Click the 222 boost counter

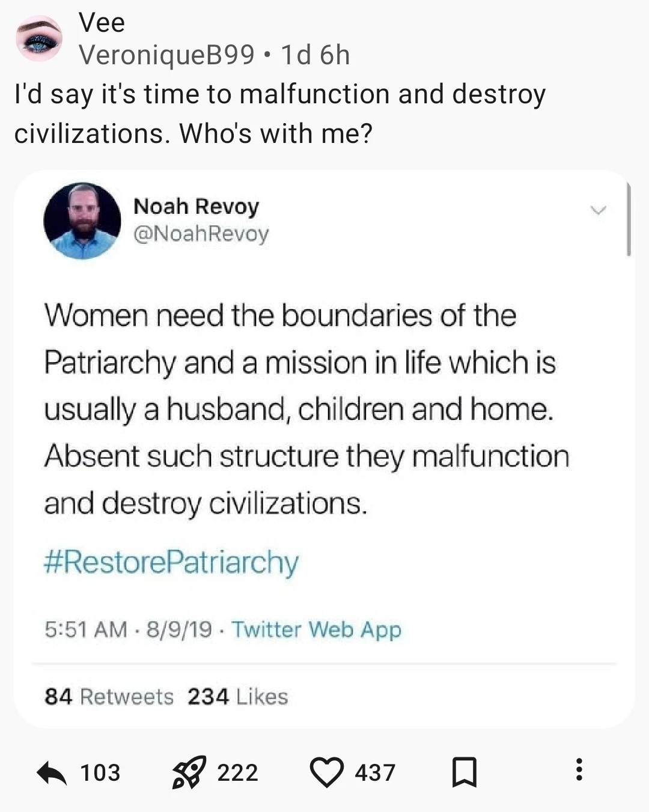239,773
